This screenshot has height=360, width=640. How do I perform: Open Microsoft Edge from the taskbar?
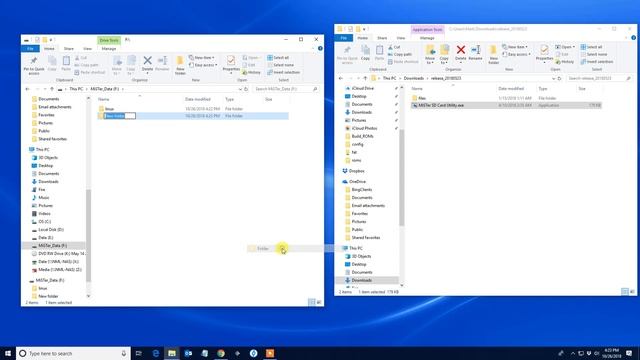tap(156, 353)
